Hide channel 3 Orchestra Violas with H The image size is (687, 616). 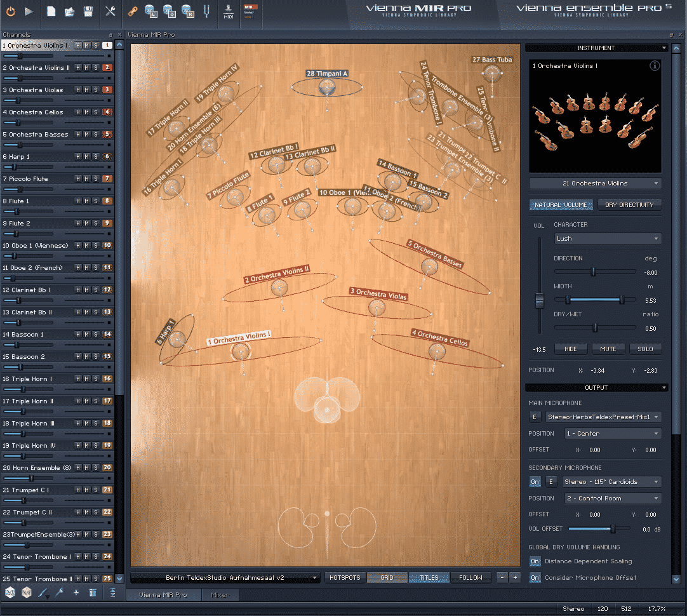(78, 90)
